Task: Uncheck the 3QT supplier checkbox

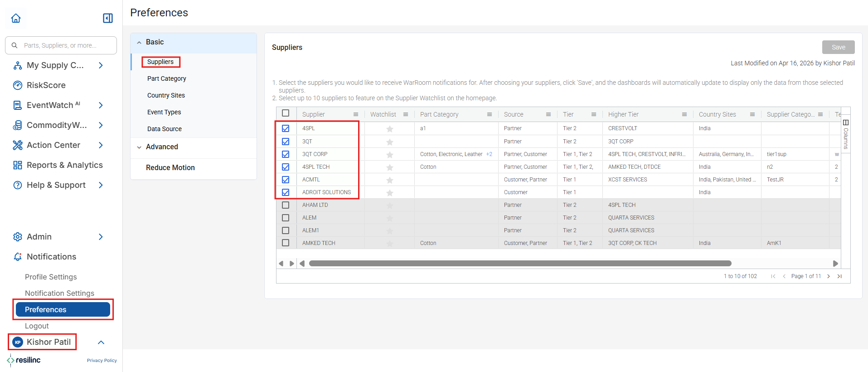Action: tap(286, 142)
